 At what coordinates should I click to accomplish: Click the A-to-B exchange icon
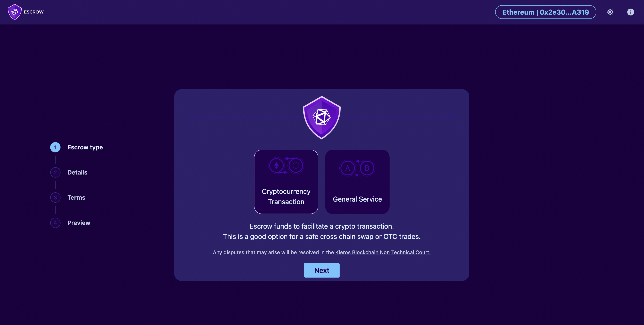(357, 168)
